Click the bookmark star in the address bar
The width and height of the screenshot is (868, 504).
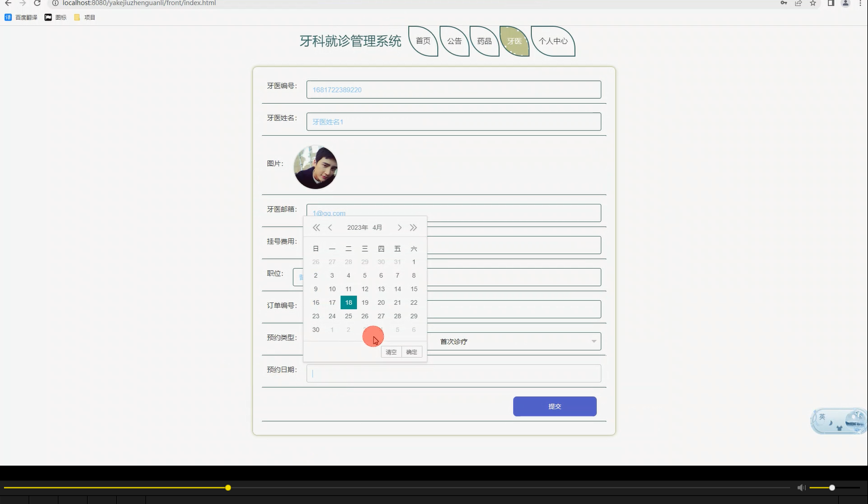click(x=813, y=3)
